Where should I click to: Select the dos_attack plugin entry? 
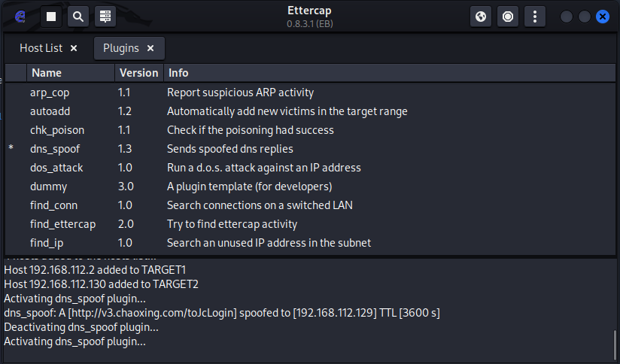[56, 168]
